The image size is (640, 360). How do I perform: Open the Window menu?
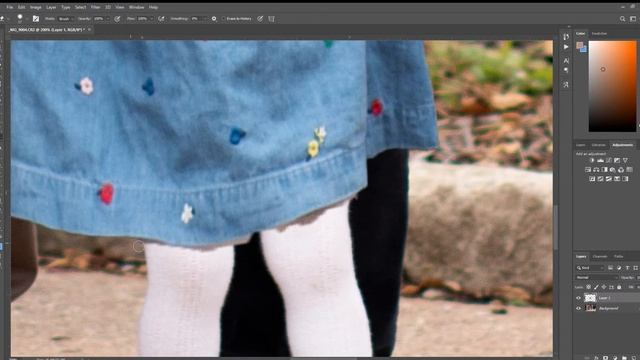(136, 7)
